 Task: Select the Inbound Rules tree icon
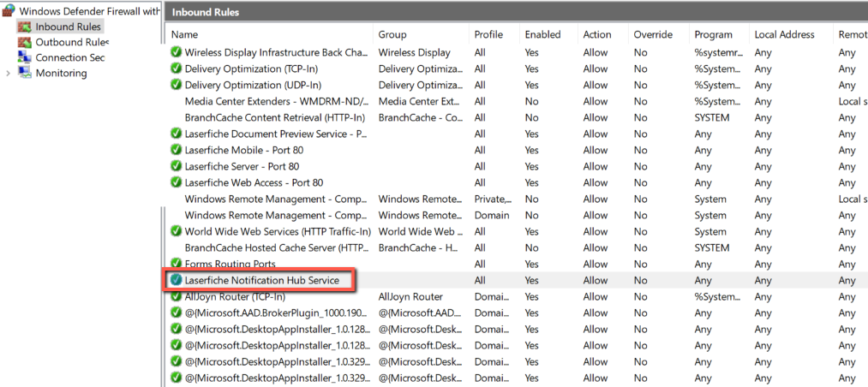[x=24, y=27]
